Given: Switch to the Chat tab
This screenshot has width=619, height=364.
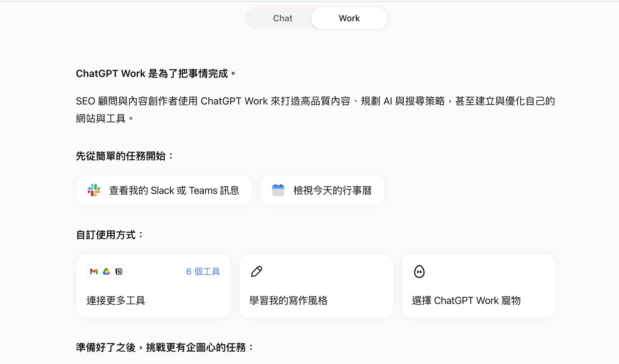Looking at the screenshot, I should (x=283, y=18).
